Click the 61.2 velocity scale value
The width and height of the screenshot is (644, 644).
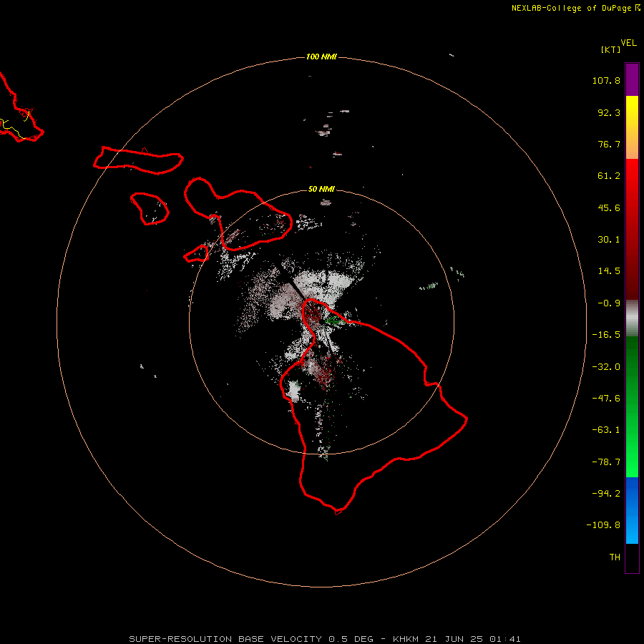click(609, 176)
